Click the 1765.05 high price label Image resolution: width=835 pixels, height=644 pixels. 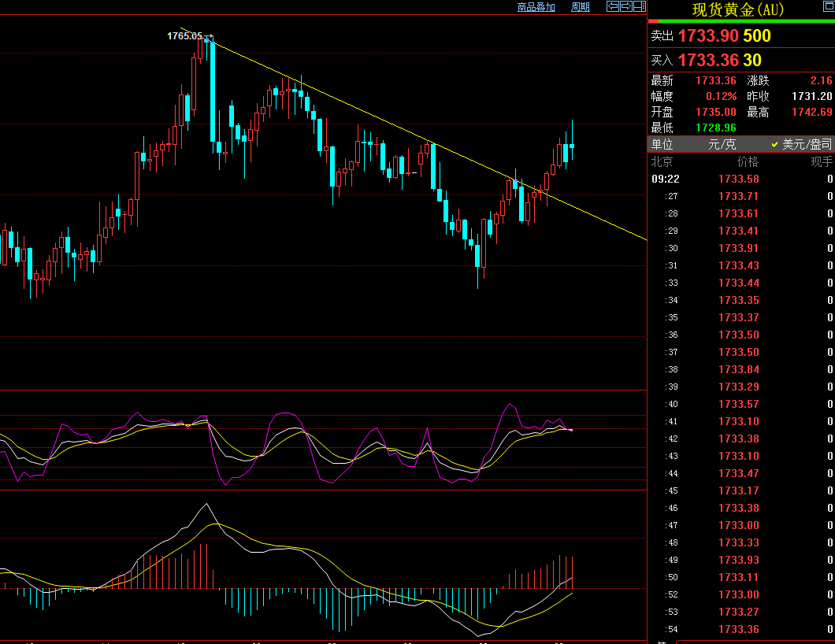184,36
